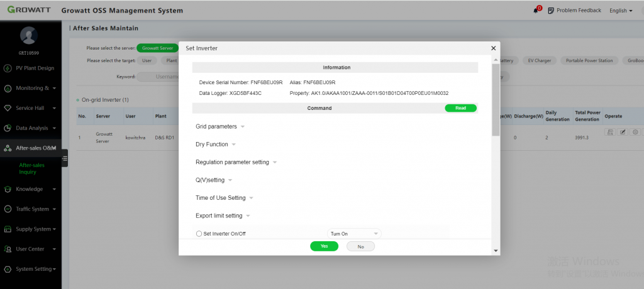Click the Growatt logo

[30, 10]
